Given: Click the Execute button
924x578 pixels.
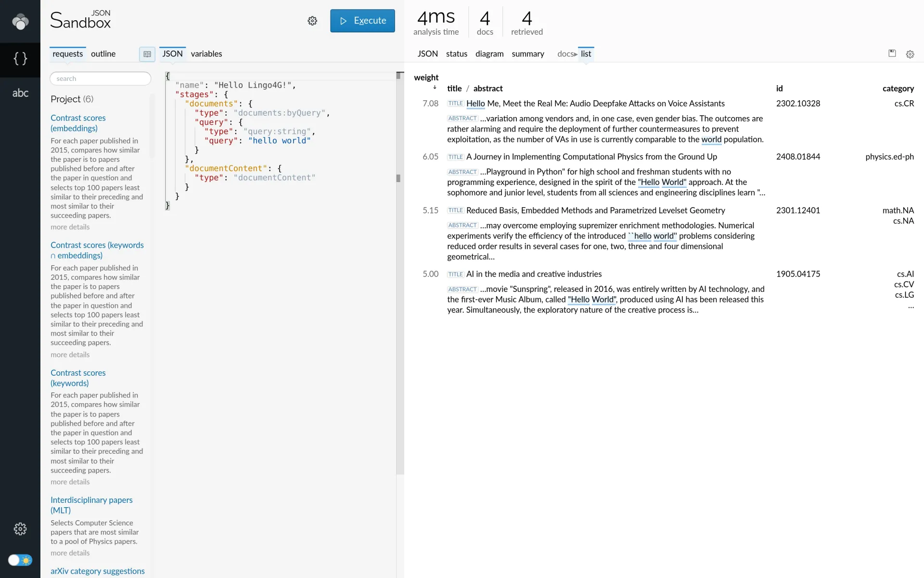Looking at the screenshot, I should (362, 21).
